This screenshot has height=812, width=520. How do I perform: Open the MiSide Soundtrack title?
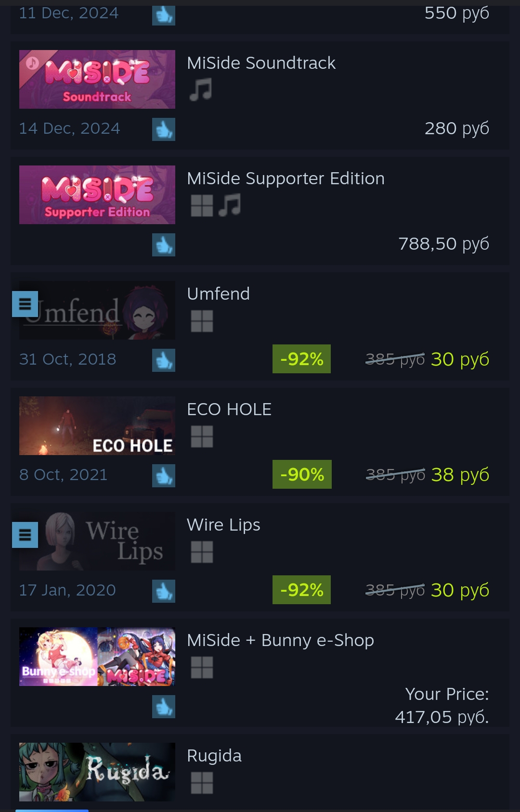[x=261, y=63]
